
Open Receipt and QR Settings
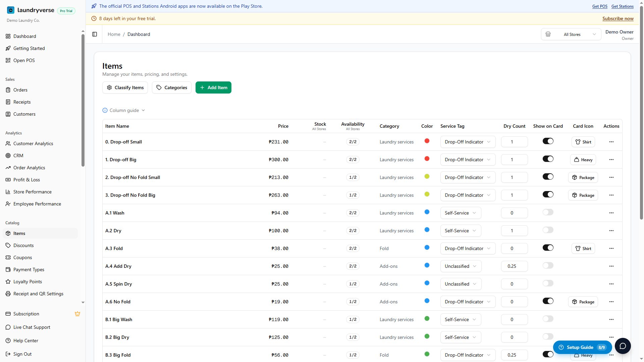pyautogui.click(x=40, y=294)
